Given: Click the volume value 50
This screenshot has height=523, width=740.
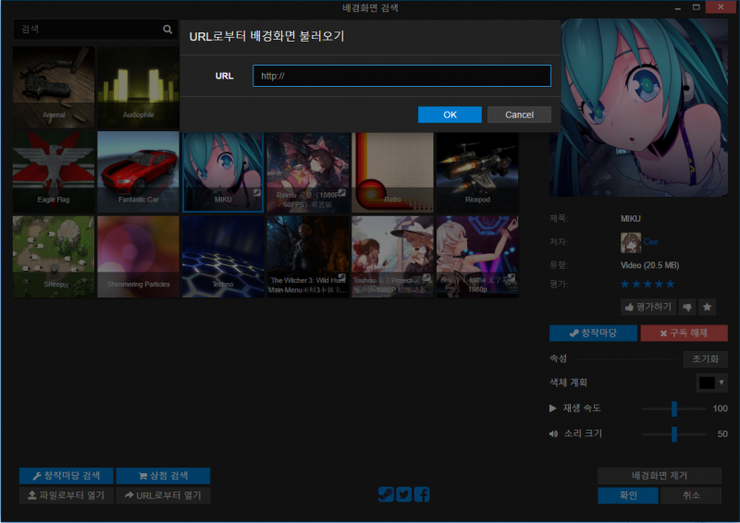Looking at the screenshot, I should pyautogui.click(x=722, y=434).
